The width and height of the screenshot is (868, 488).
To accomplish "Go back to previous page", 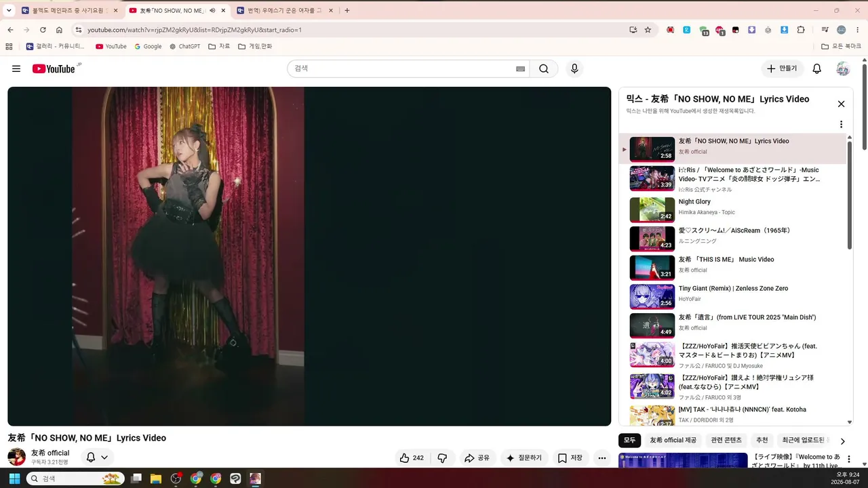I will [x=10, y=30].
